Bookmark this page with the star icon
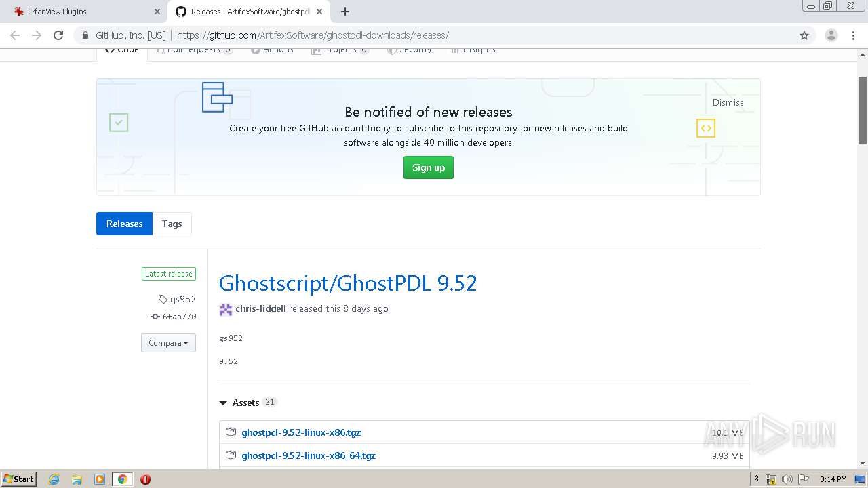 pos(804,35)
